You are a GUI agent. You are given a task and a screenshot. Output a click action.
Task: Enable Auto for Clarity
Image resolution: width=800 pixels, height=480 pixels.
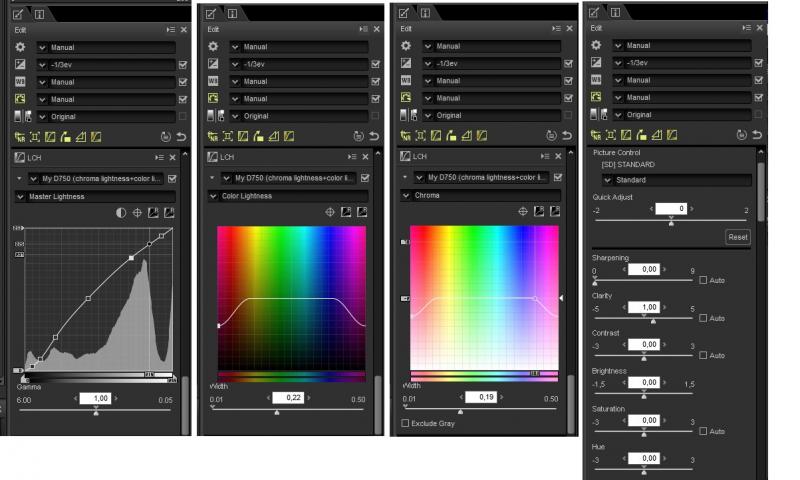click(x=703, y=318)
